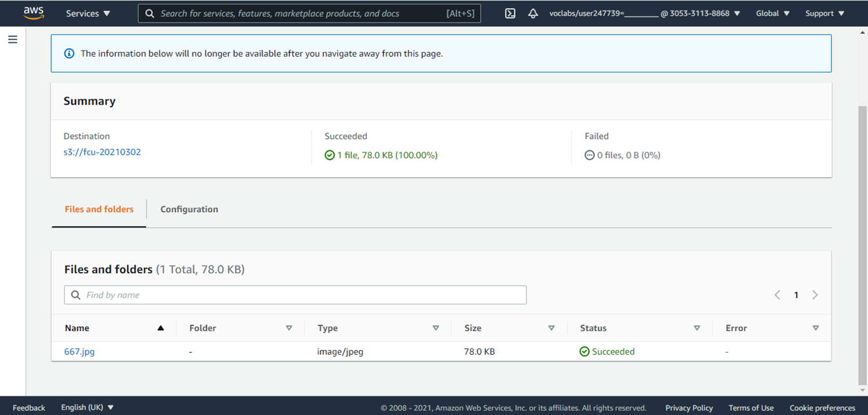This screenshot has width=868, height=415.
Task: Click the Summary heading
Action: (89, 101)
